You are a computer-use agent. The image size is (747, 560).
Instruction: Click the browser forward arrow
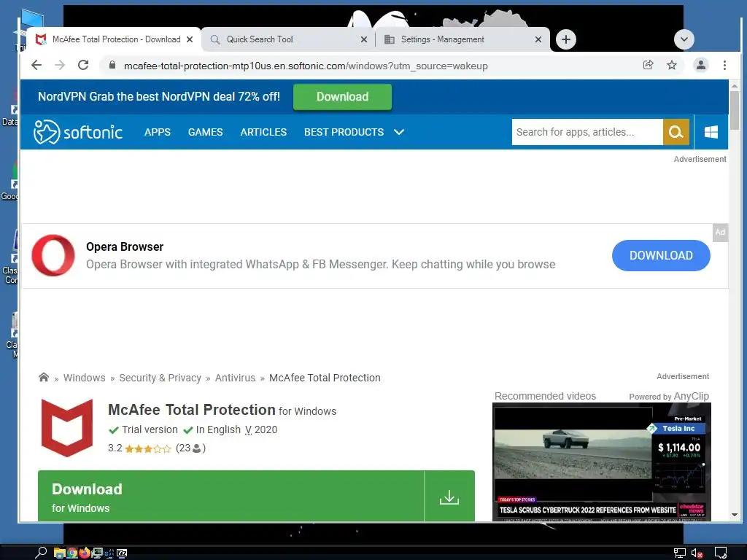coord(60,65)
